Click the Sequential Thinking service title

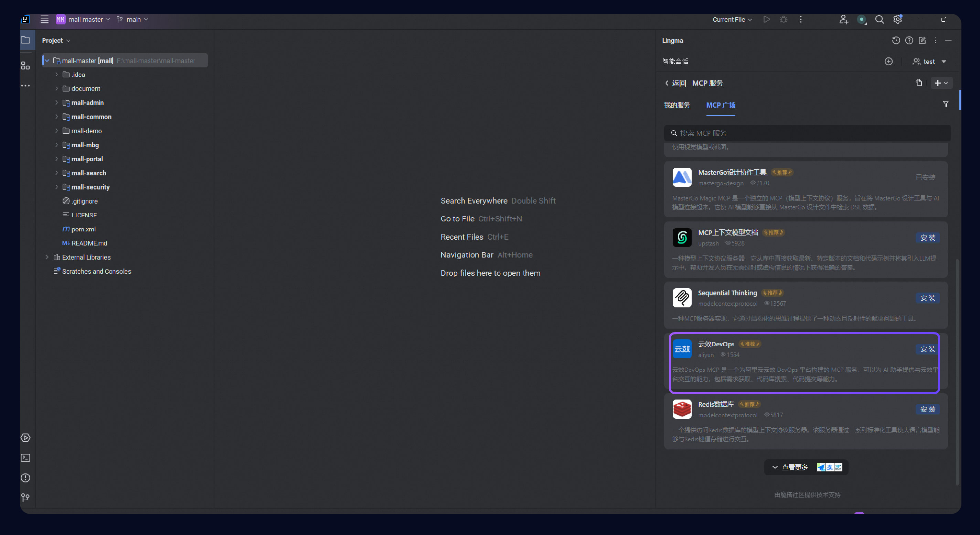[727, 293]
